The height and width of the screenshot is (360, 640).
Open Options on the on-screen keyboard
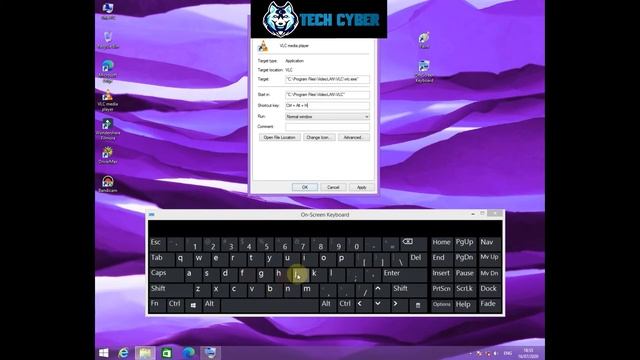point(442,305)
